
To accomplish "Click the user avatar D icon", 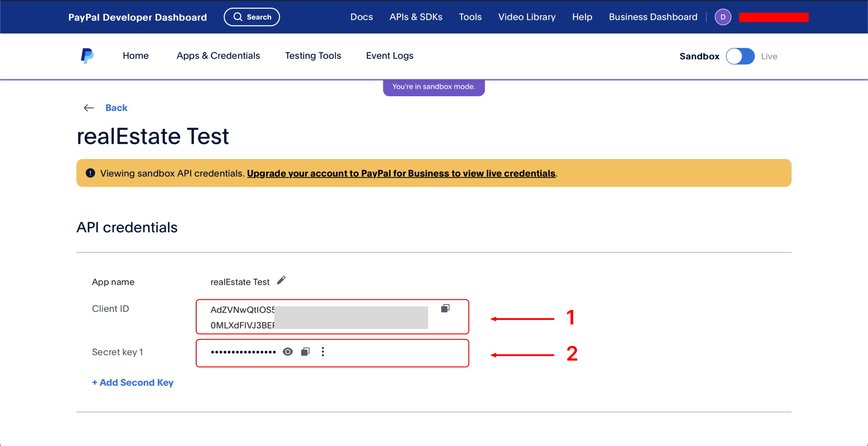I will click(722, 17).
